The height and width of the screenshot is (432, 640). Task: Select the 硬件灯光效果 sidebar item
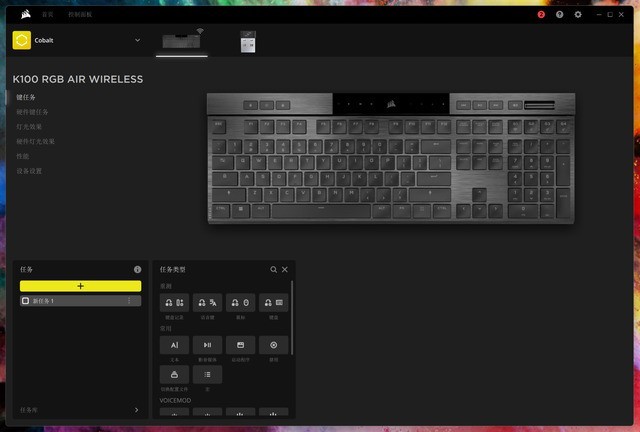coord(36,141)
